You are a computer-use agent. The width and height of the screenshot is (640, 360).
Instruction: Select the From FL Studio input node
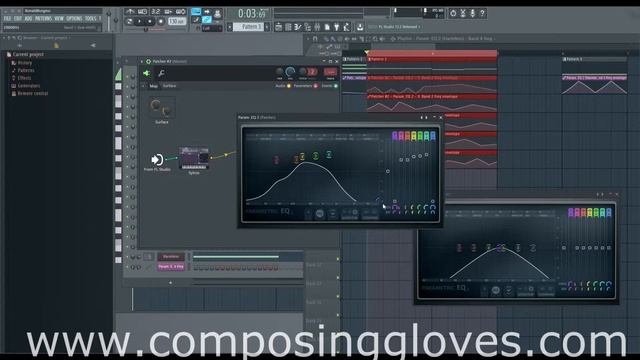coord(157,160)
